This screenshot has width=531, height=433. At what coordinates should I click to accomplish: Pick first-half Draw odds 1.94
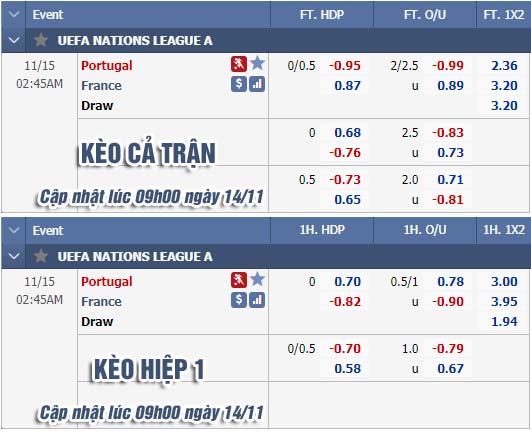click(x=504, y=321)
